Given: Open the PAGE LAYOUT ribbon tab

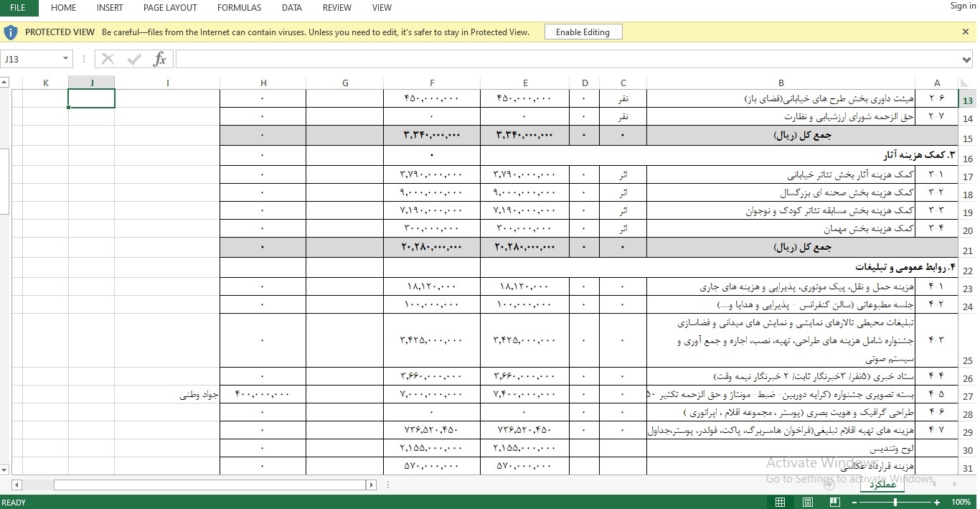Looking at the screenshot, I should (170, 8).
